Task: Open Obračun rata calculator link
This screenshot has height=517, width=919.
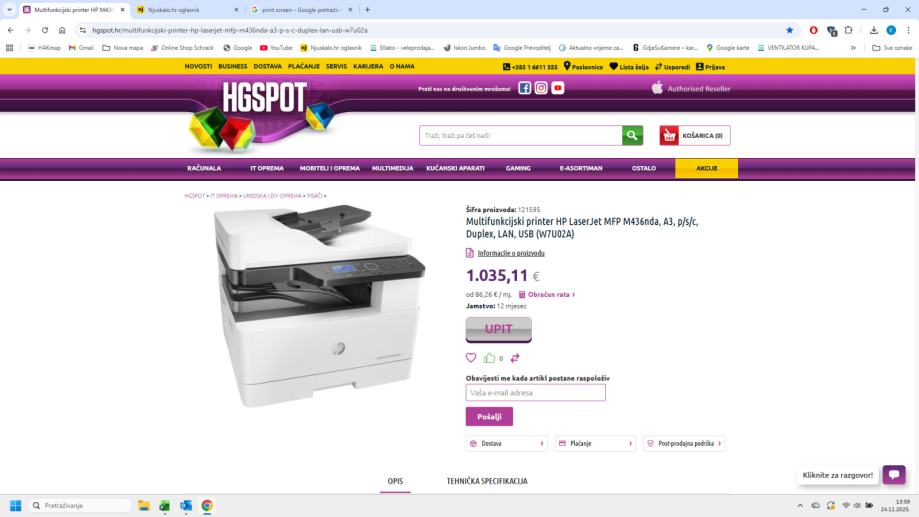Action: point(547,294)
